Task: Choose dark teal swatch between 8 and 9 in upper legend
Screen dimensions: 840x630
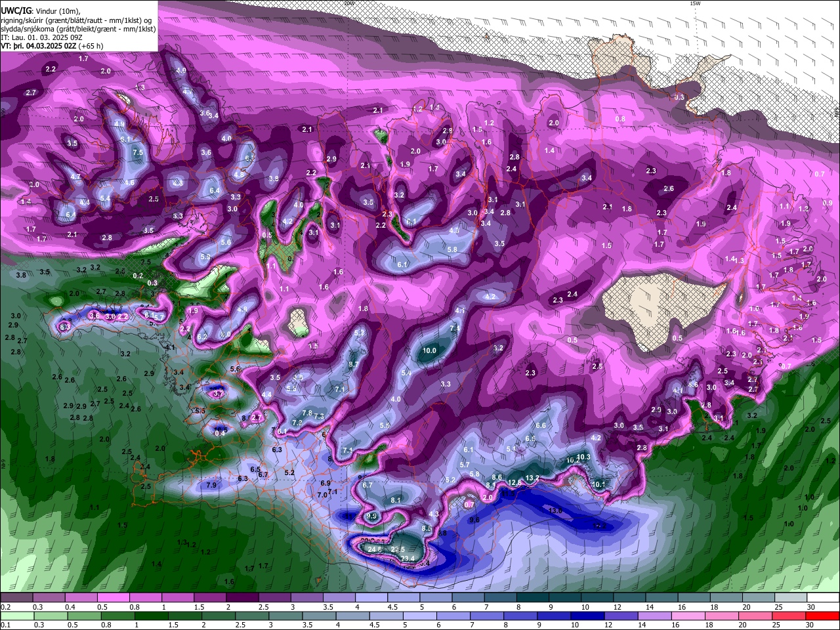Action: (x=533, y=598)
